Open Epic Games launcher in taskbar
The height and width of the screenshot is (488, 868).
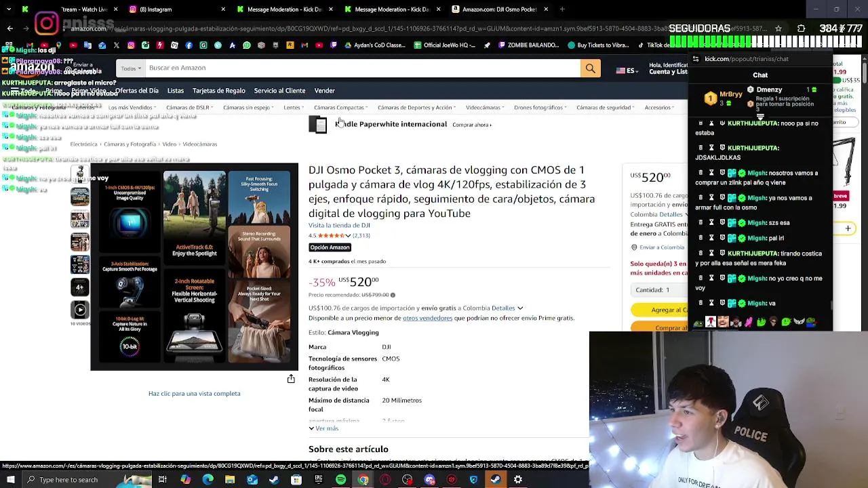pos(319,480)
